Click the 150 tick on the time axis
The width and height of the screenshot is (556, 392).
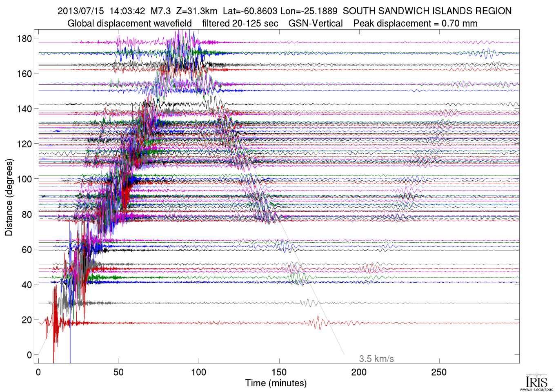coord(279,372)
